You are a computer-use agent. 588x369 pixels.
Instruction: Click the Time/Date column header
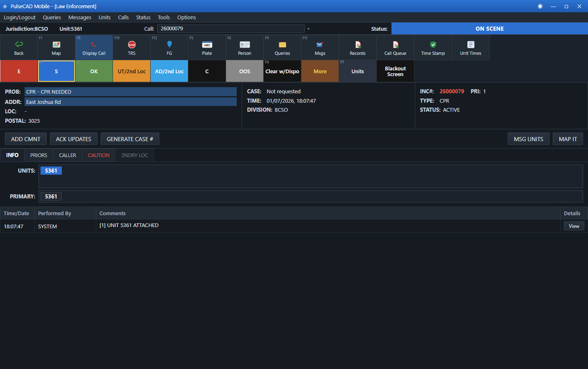(x=16, y=213)
